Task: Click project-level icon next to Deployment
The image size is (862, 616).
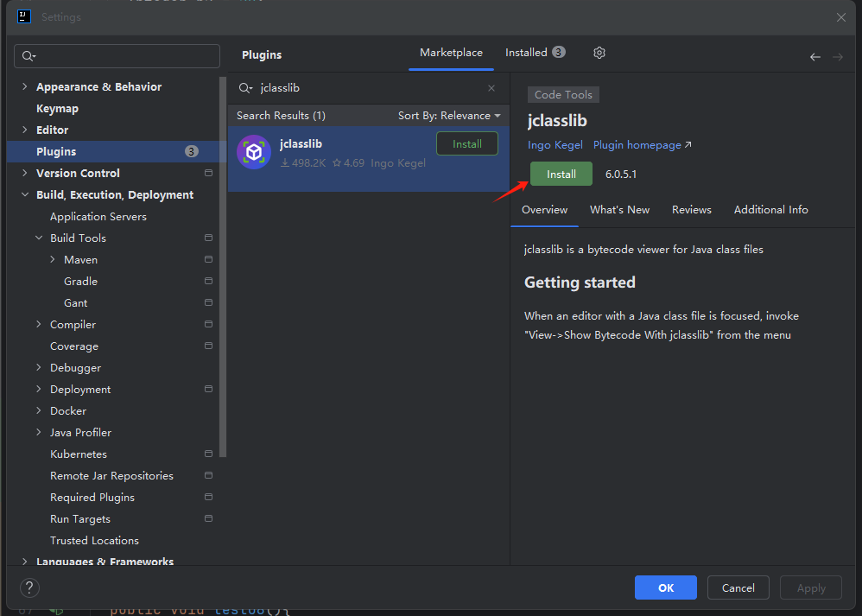Action: click(208, 389)
